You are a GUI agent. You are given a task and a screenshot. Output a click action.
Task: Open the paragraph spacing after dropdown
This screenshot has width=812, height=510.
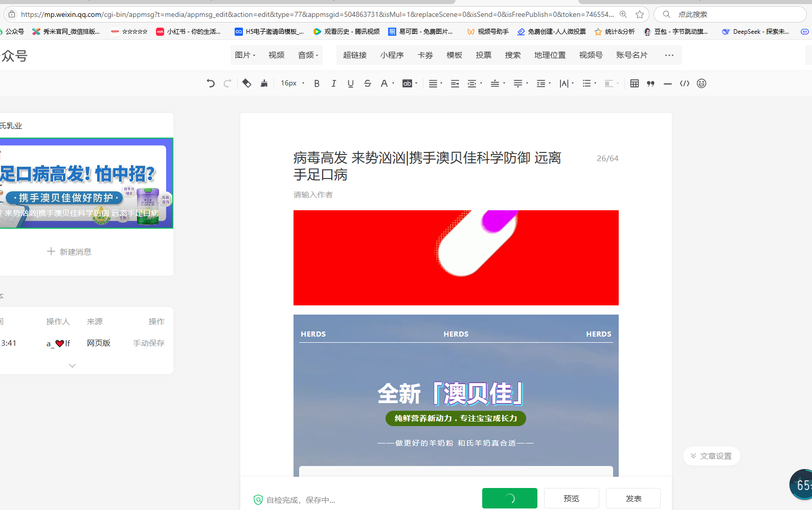click(521, 83)
